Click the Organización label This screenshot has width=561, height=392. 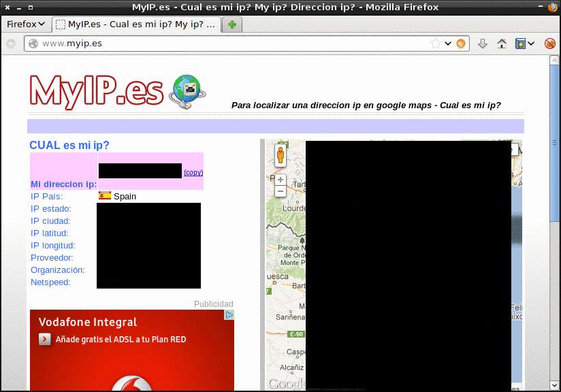click(58, 270)
